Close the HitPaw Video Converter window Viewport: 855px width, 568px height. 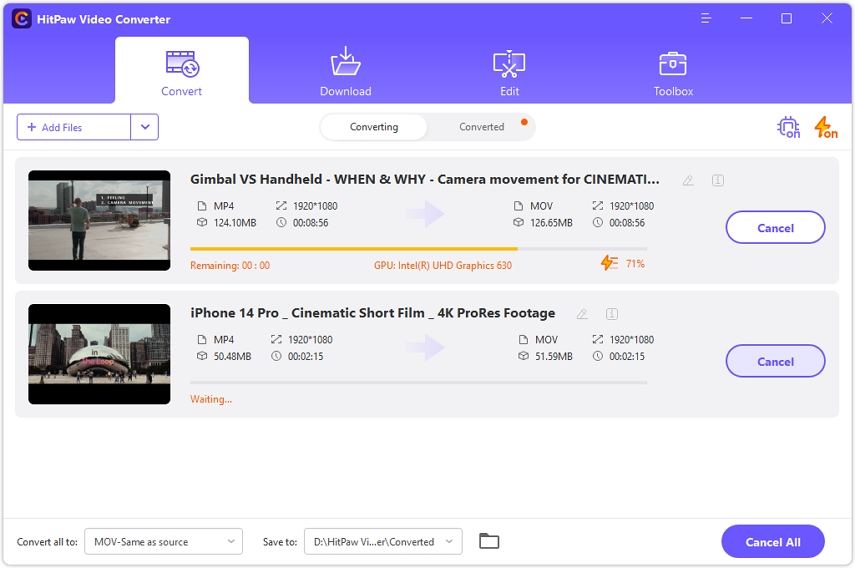click(x=827, y=19)
